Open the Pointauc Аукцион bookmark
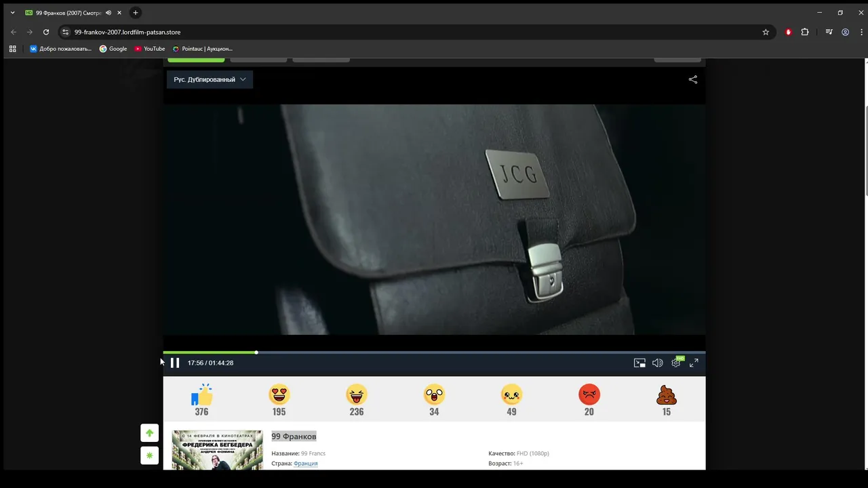The width and height of the screenshot is (868, 488). [x=202, y=49]
